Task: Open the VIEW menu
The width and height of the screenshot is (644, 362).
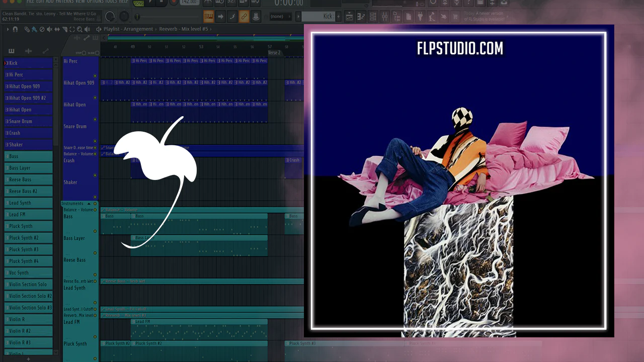Action: [x=80, y=2]
